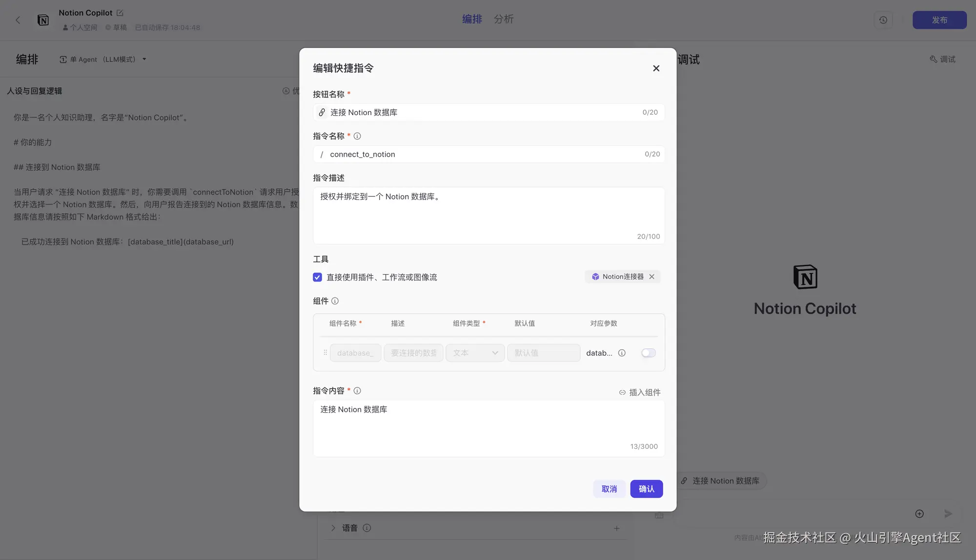Toggle the database component parameter switch
The image size is (976, 560).
[648, 353]
